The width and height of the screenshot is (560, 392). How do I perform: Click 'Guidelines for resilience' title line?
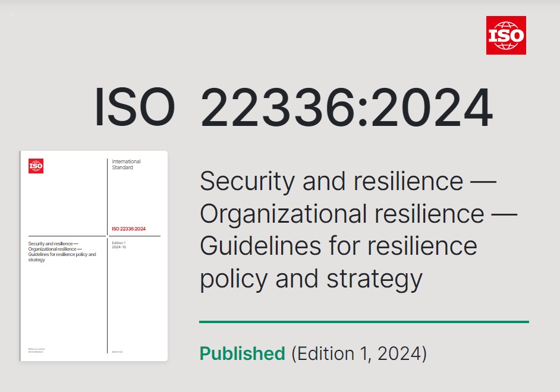click(x=339, y=246)
